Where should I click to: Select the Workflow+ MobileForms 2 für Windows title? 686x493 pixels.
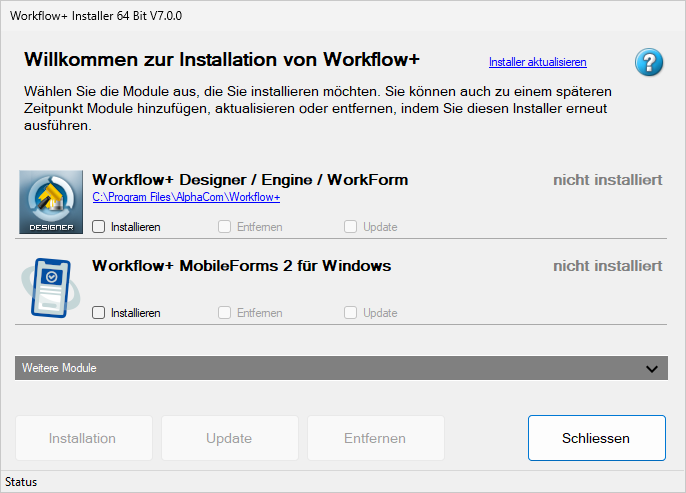point(242,266)
